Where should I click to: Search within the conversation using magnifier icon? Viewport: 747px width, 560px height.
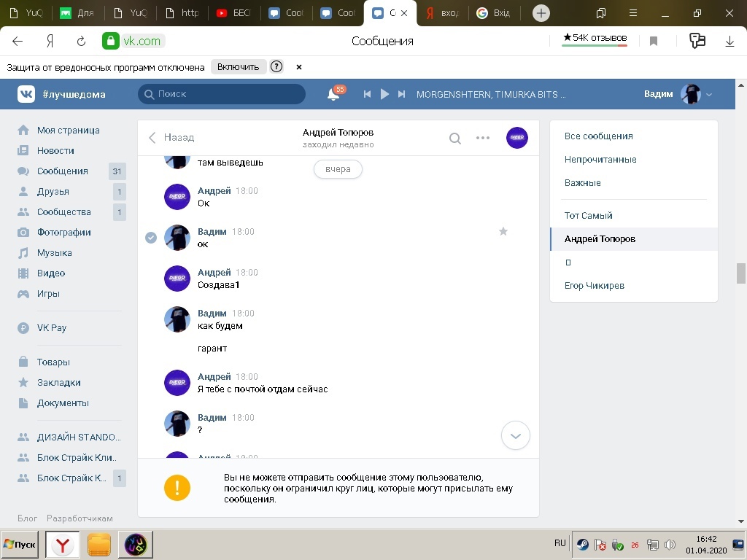tap(454, 138)
